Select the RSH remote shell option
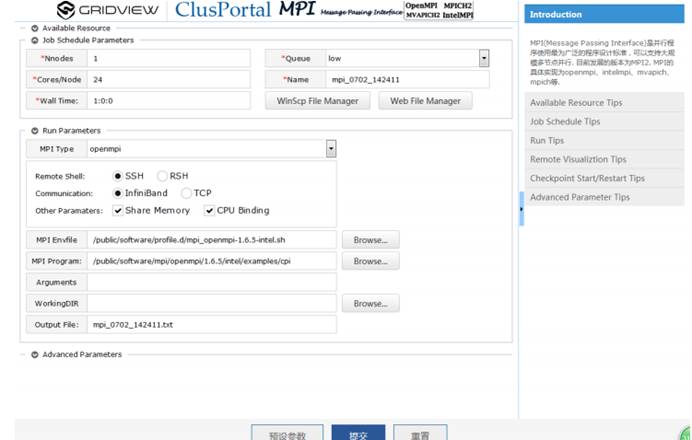This screenshot has height=440, width=692. (x=162, y=176)
